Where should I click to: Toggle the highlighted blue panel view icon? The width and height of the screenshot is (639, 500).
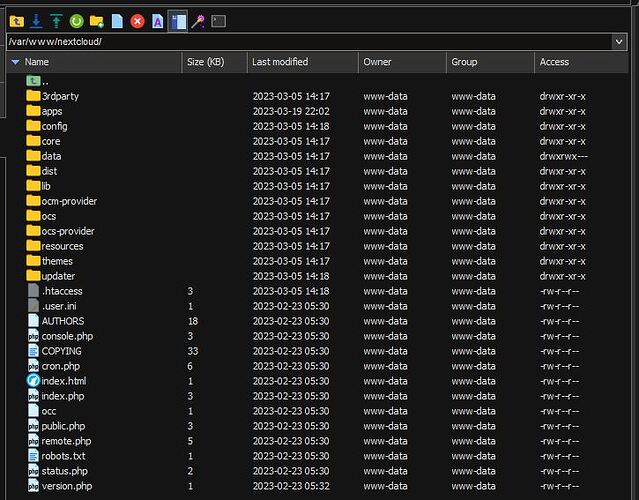point(178,21)
